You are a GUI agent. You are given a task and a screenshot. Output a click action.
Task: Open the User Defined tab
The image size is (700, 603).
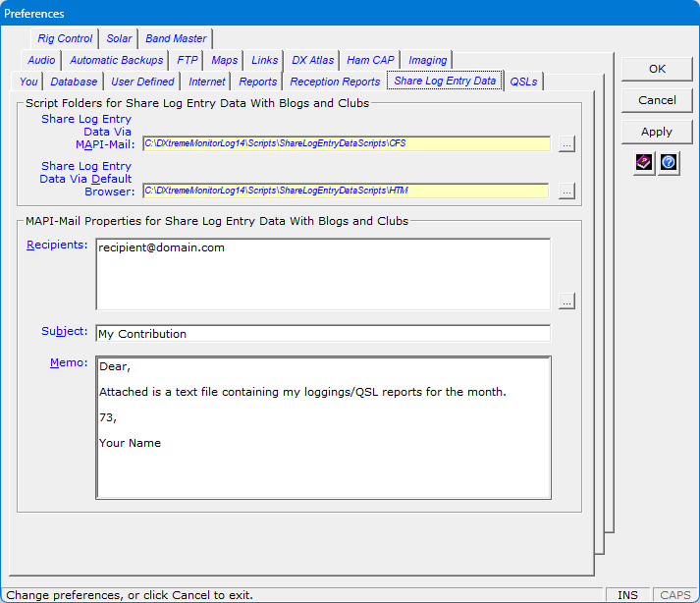[x=142, y=82]
